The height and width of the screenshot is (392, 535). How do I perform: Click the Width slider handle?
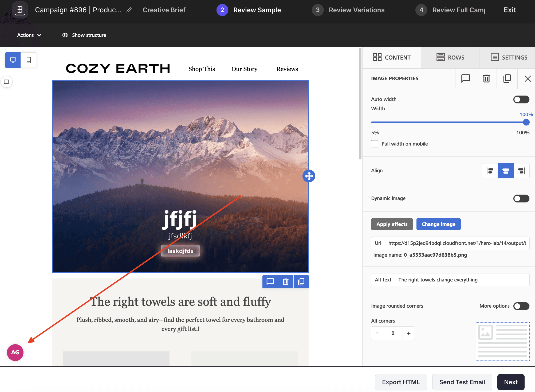[526, 122]
